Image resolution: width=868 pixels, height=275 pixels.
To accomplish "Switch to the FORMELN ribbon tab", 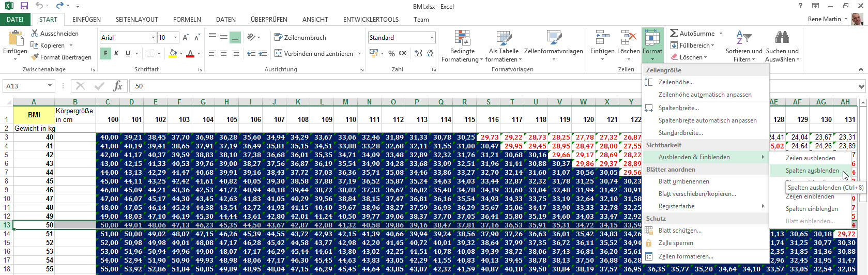I will (187, 20).
